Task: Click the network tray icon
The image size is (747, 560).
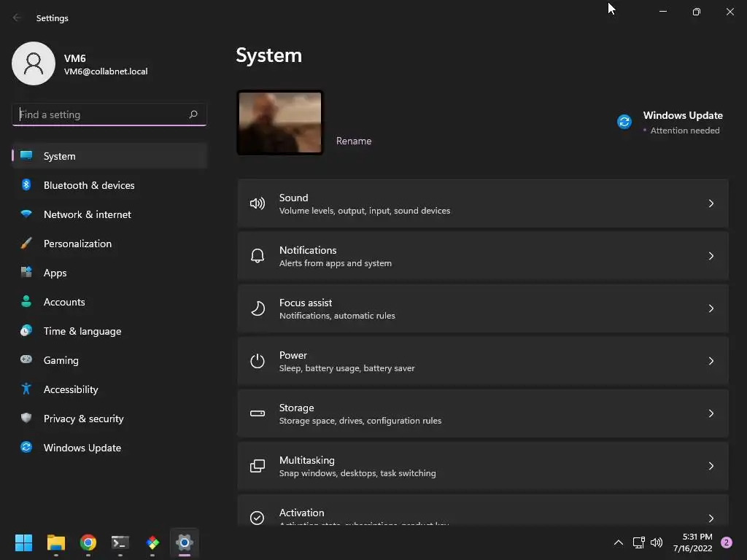Action: tap(638, 542)
